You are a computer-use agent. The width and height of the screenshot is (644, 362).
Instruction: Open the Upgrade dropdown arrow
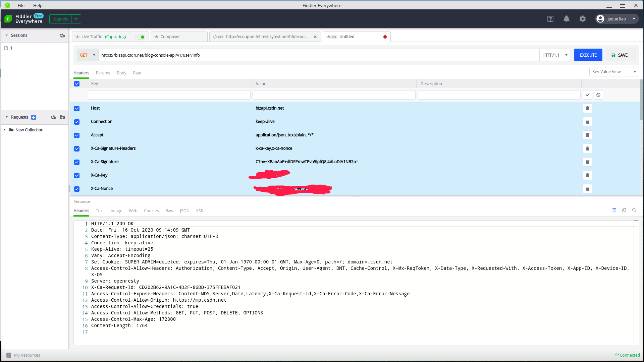(76, 19)
